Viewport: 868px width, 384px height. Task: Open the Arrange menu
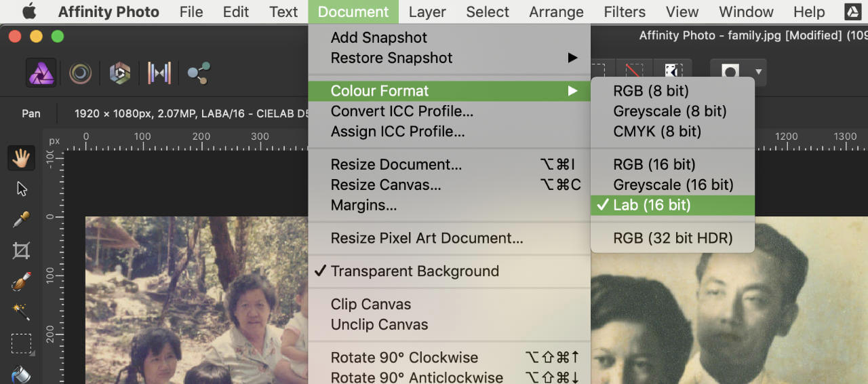[556, 12]
